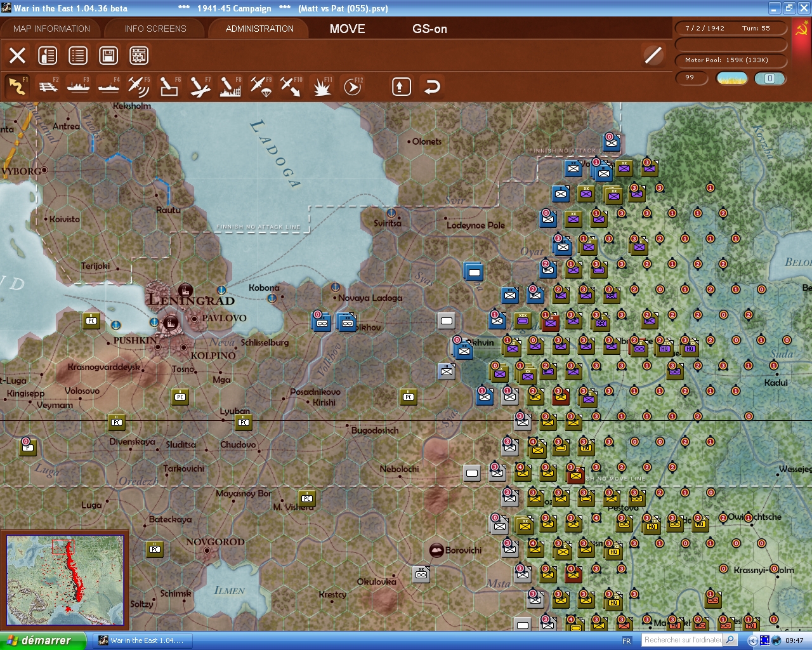Select the F8 bomb city mode icon
812x650 pixels.
[230, 86]
